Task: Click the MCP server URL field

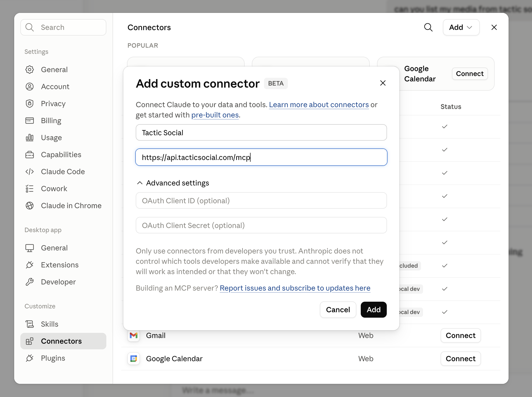Action: (x=261, y=157)
